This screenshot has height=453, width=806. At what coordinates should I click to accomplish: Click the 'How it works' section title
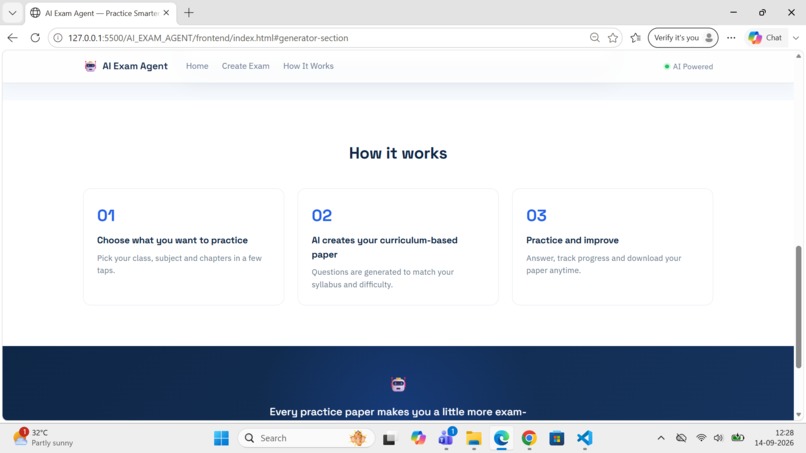(398, 153)
